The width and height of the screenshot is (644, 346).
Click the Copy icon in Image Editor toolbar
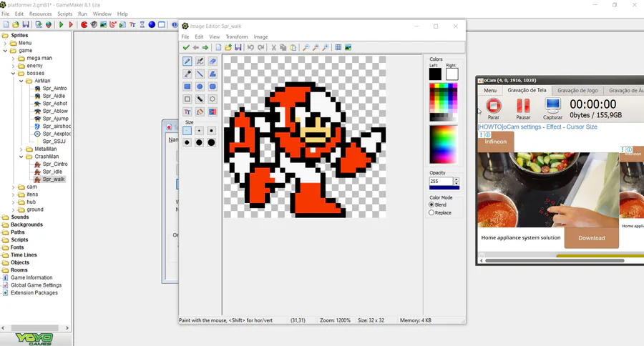(x=283, y=48)
